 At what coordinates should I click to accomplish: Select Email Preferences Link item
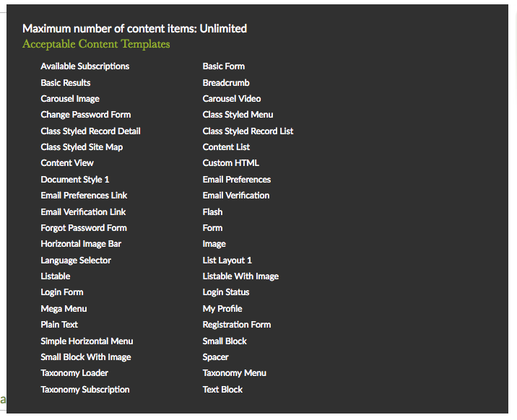[x=84, y=196]
